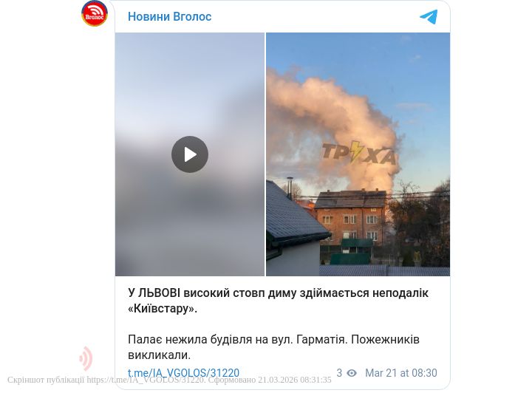
Task: Open the smoke column photo thumbnail
Action: 358,154
